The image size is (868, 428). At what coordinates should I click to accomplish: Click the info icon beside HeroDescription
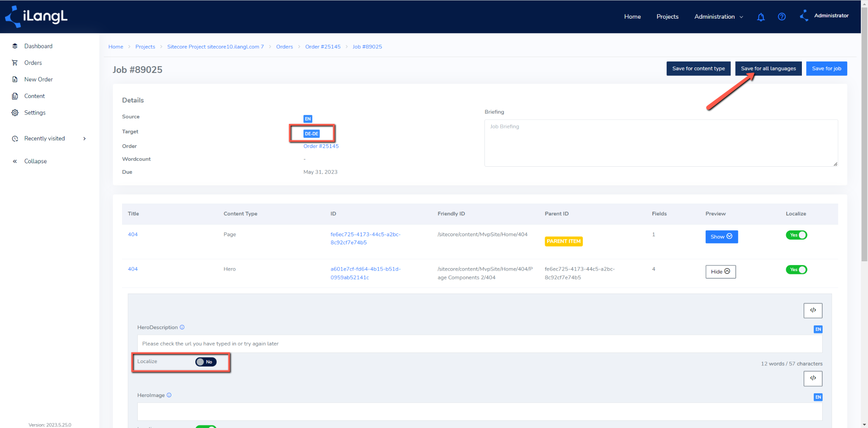click(x=182, y=327)
